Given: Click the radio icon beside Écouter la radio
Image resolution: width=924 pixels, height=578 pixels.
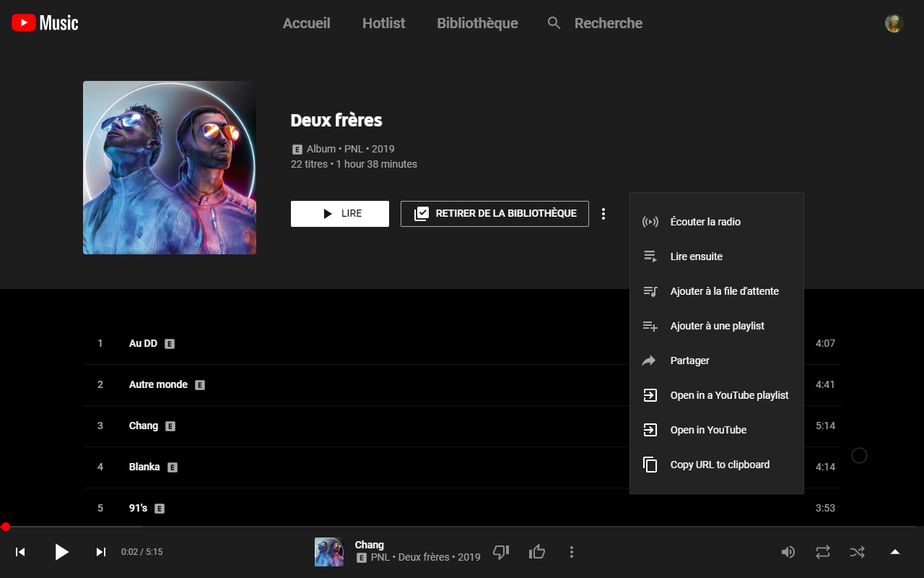Looking at the screenshot, I should click(x=650, y=222).
